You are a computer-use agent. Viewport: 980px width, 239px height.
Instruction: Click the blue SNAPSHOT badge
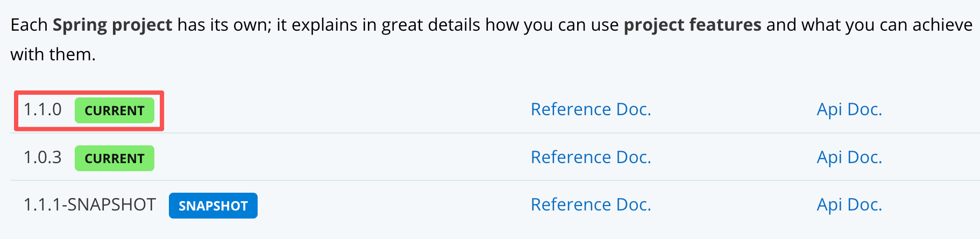pyautogui.click(x=213, y=206)
